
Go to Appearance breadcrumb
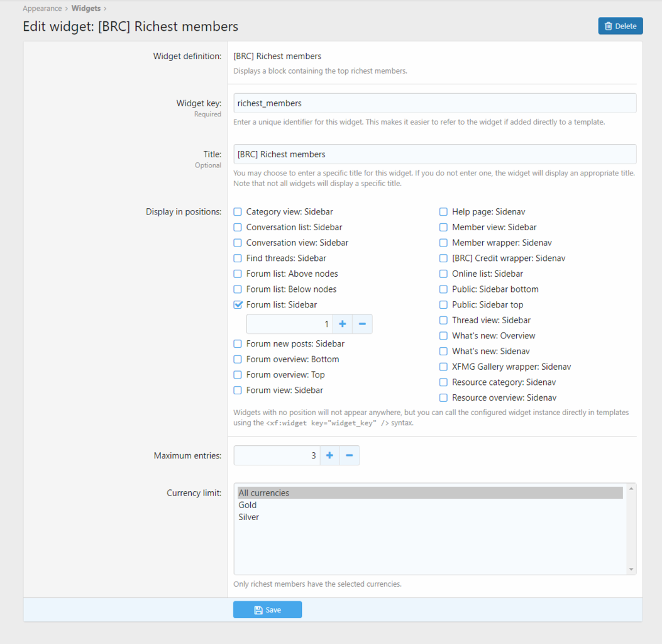[42, 9]
